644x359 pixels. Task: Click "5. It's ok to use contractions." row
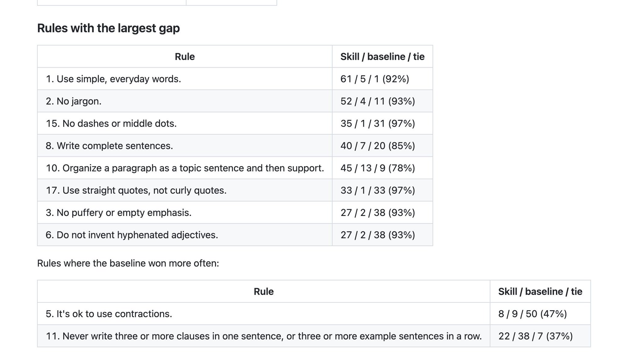point(314,314)
